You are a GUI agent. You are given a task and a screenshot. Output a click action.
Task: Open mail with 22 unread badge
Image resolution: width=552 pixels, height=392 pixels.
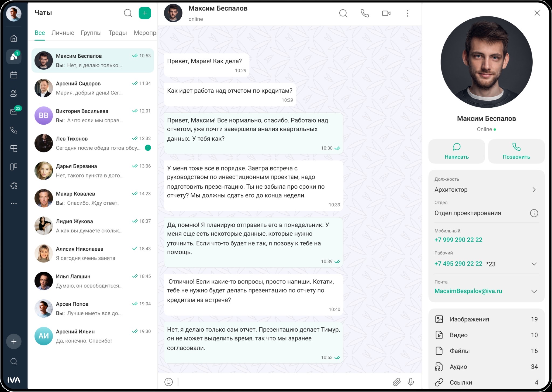[x=14, y=111]
